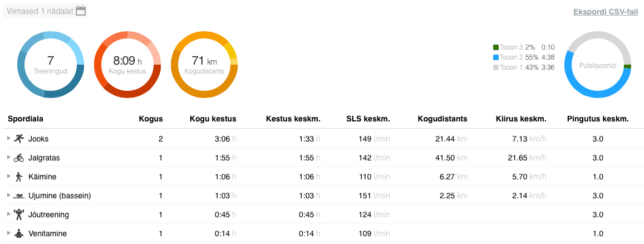This screenshot has height=244, width=644.
Task: Click the blue Tsoon 2 legend swatch
Action: click(495, 57)
